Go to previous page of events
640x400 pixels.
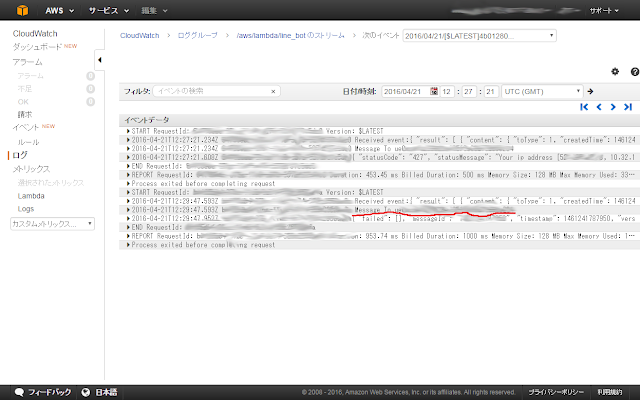599,107
